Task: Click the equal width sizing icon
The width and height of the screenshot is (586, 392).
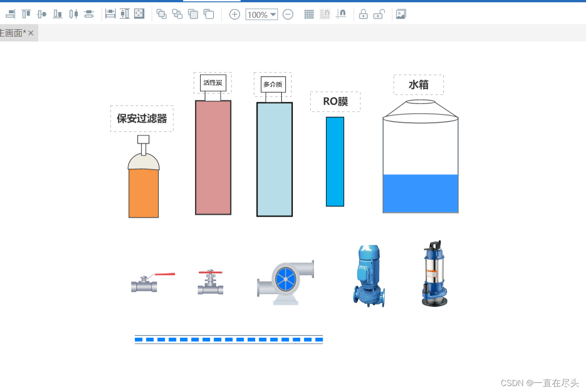Action: pyautogui.click(x=110, y=14)
